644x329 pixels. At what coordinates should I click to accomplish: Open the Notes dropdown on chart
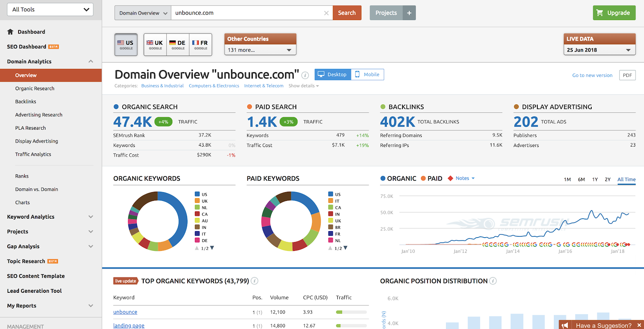point(465,178)
